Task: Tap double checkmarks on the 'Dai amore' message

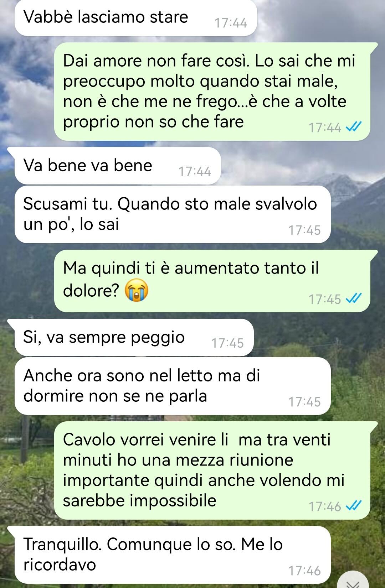Action: (x=354, y=127)
